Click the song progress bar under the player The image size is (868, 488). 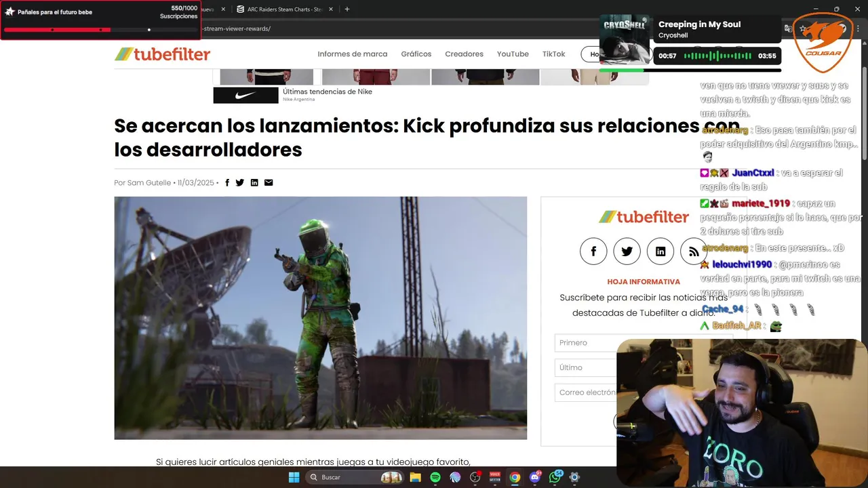[x=690, y=70]
